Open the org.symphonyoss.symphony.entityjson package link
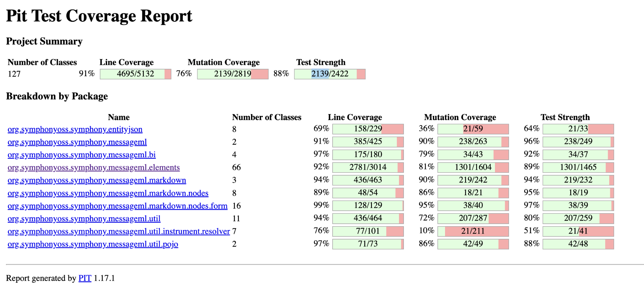The image size is (644, 288). (75, 129)
